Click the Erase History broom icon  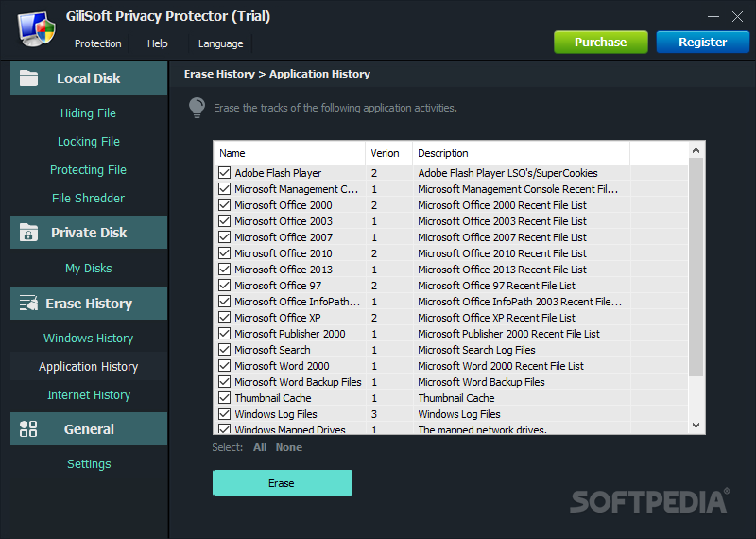[x=28, y=303]
